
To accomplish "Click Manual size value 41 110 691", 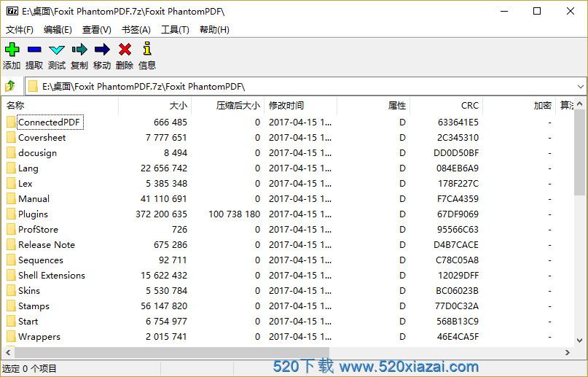I will pyautogui.click(x=163, y=199).
